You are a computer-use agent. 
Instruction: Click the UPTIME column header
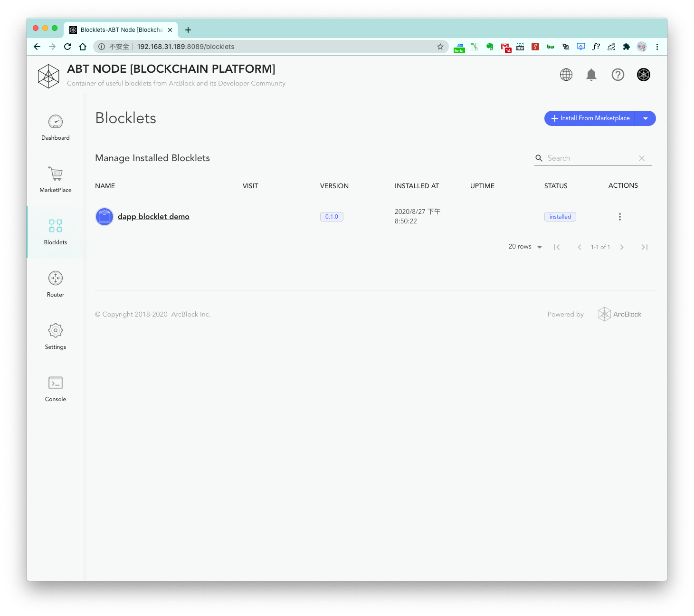pyautogui.click(x=482, y=186)
